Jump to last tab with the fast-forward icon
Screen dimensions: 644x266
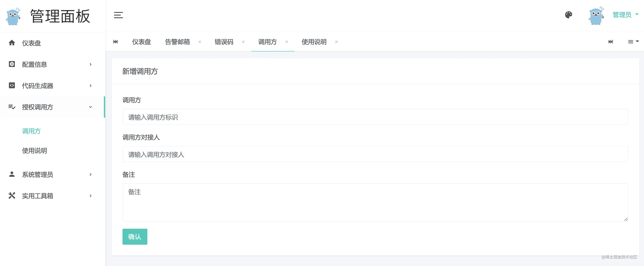click(x=610, y=42)
